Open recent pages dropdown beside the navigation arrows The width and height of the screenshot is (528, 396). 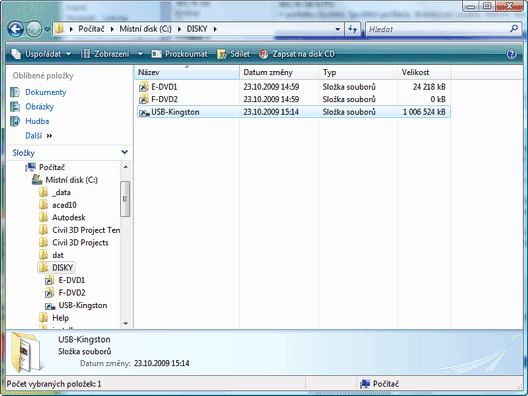[x=47, y=29]
